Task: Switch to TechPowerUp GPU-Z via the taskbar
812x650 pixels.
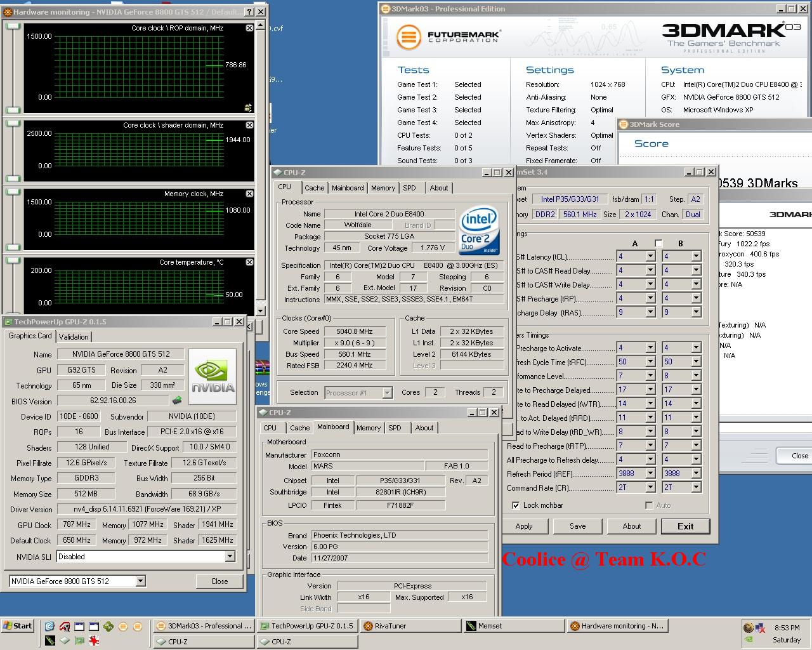Action: [307, 626]
